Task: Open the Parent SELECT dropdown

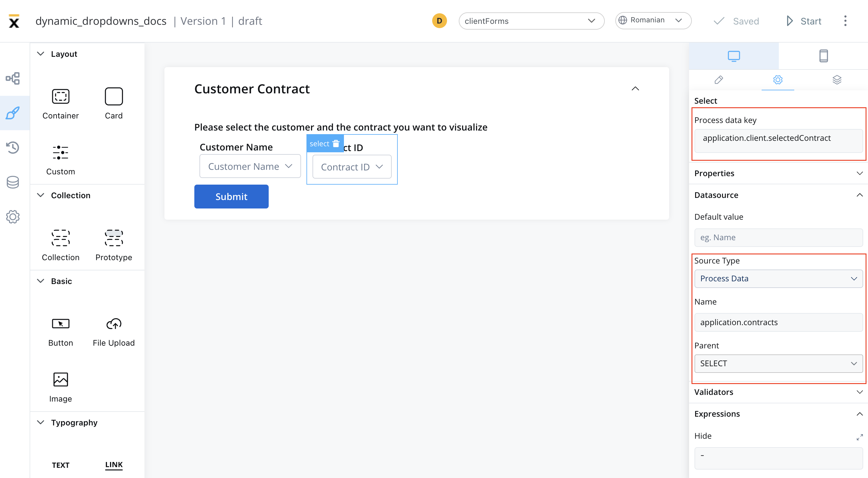Action: point(778,363)
